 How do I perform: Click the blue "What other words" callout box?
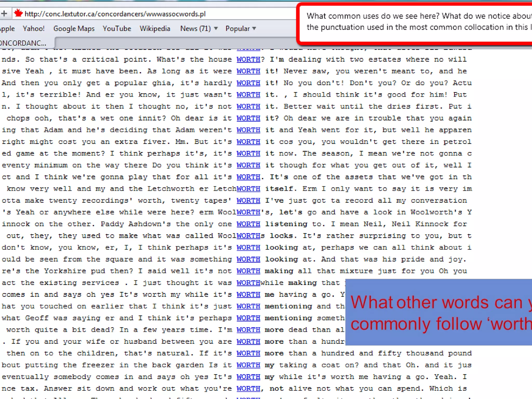[x=438, y=312]
